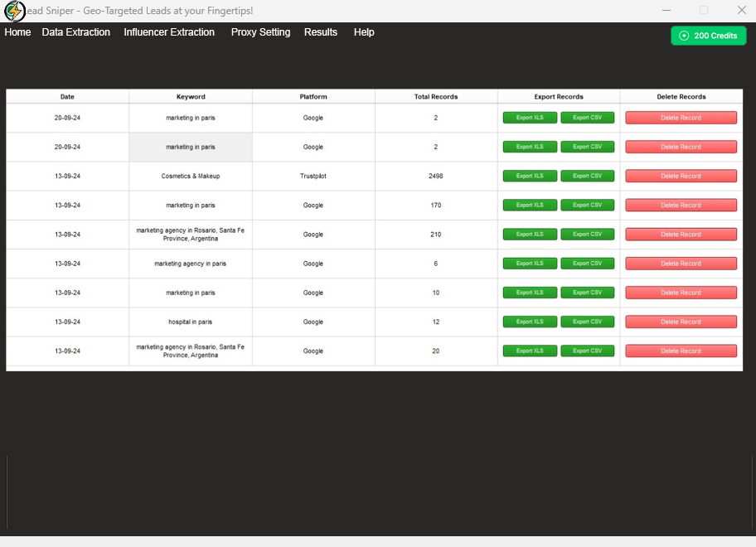
Task: Export XLS for Cosmetics & Makeup row
Action: click(530, 176)
